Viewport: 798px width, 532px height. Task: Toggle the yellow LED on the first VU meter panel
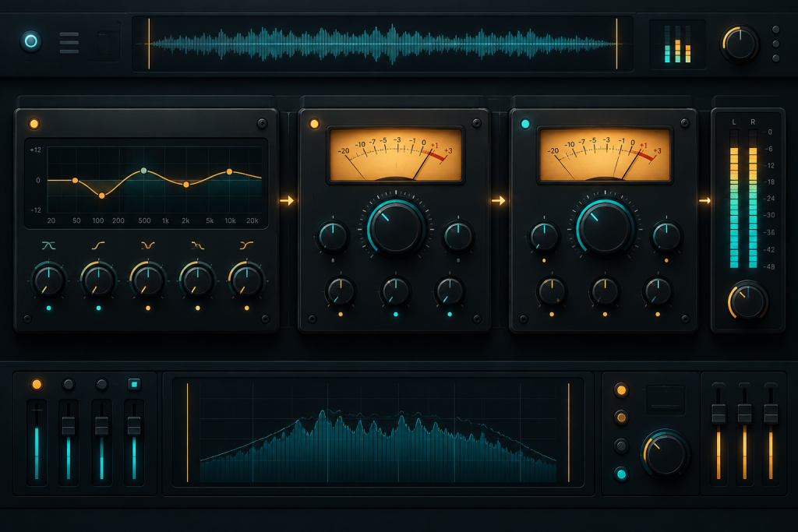tap(315, 124)
